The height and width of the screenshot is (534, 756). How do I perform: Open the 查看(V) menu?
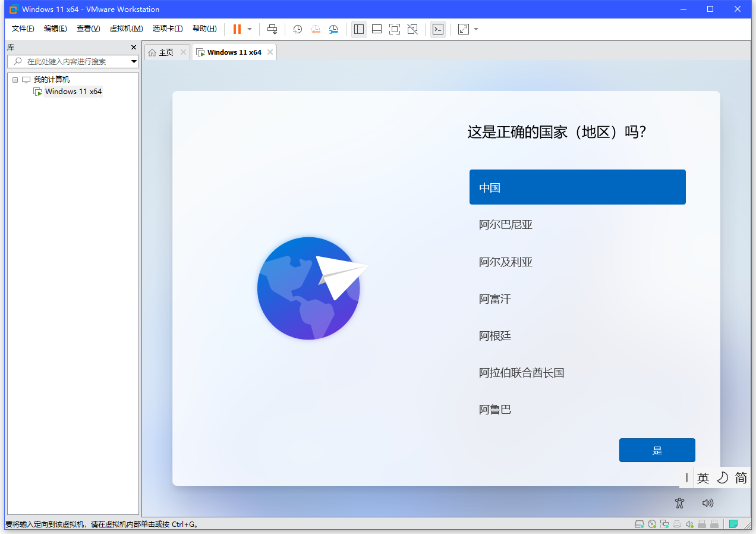[x=88, y=29]
